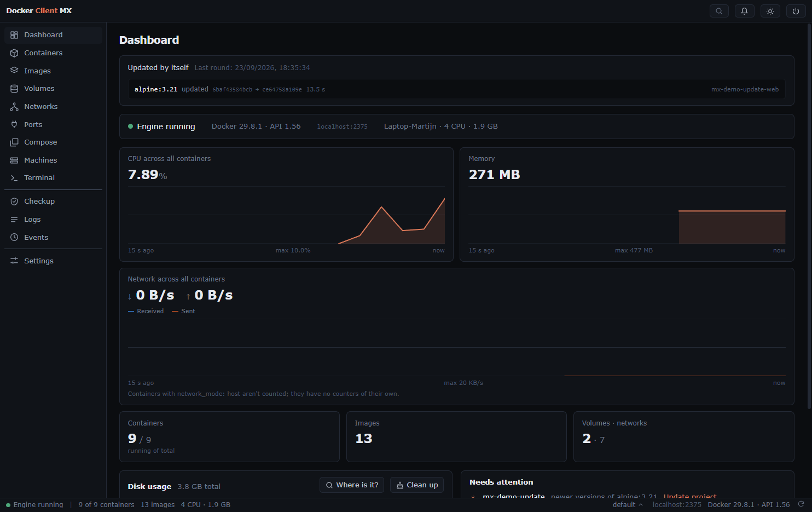Click the Containers 9 / 9 summary card
Viewport: 812px width, 512px height.
coord(229,436)
